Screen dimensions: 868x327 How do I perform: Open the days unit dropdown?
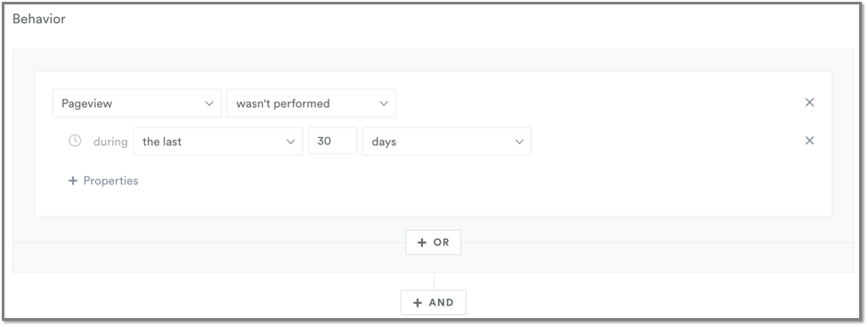point(447,142)
